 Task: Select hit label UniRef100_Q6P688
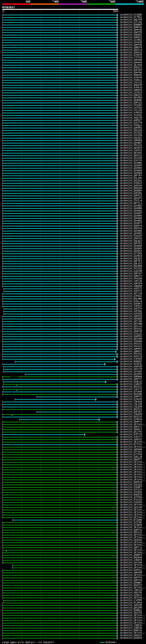point(131,450)
